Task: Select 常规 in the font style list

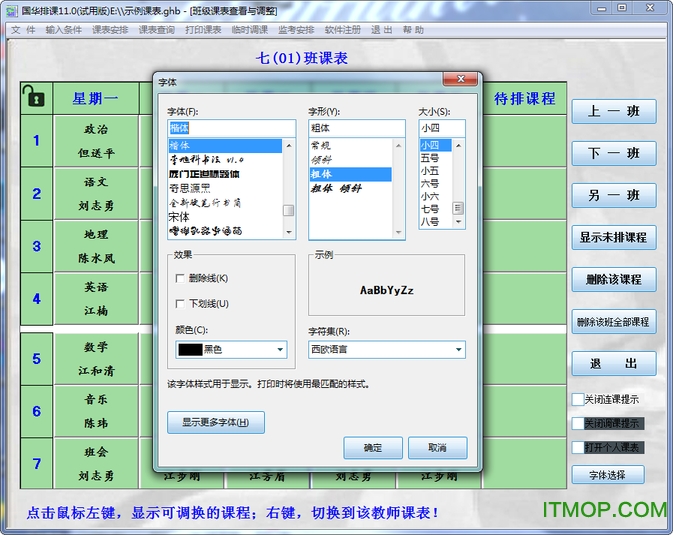Action: click(350, 146)
